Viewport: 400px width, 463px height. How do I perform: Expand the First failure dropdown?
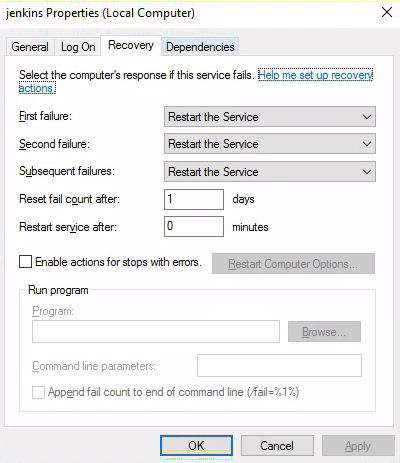pos(270,117)
